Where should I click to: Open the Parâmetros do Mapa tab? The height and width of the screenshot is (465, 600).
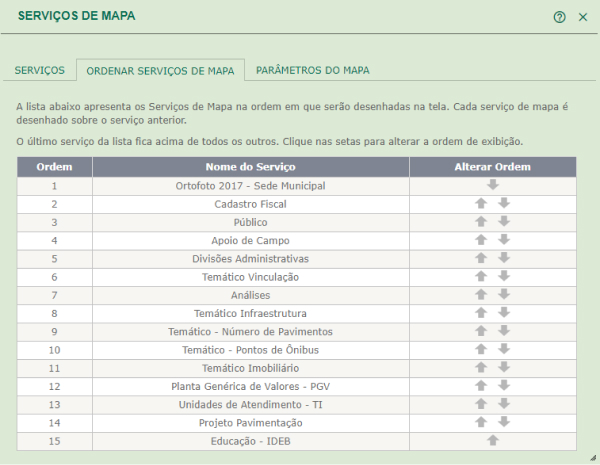point(313,71)
